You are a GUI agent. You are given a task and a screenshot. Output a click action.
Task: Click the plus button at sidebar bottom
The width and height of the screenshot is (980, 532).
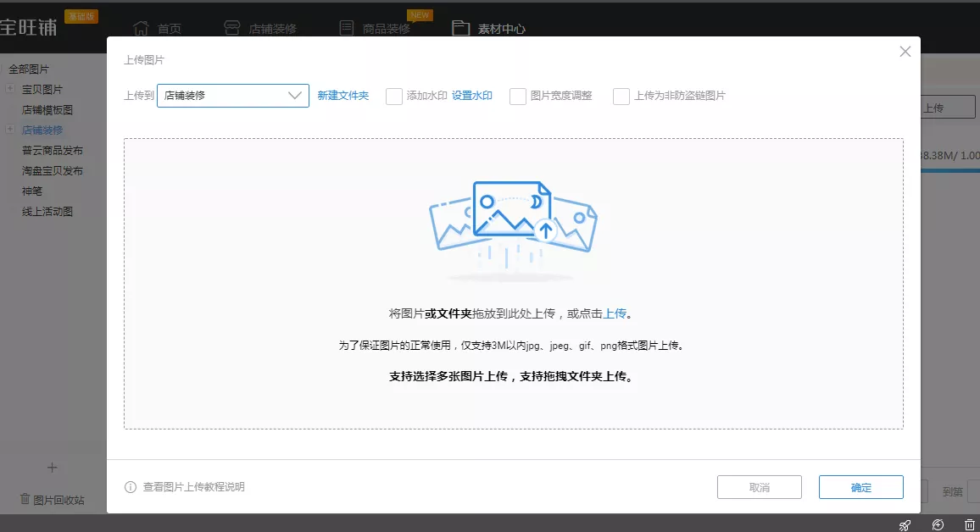point(51,467)
